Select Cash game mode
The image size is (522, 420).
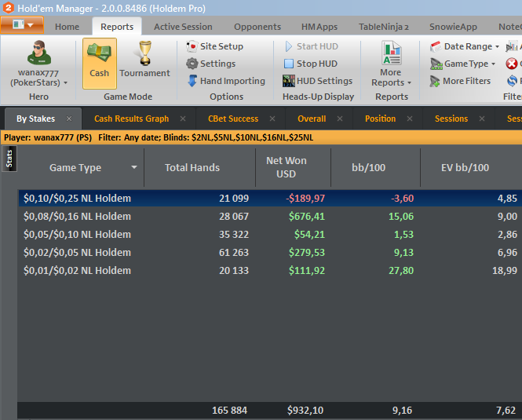(x=99, y=64)
